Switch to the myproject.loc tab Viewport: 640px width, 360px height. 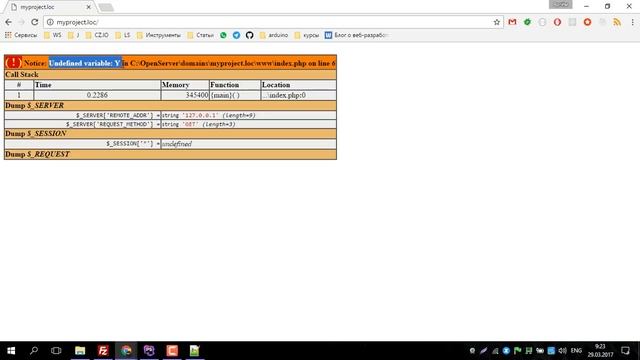[49, 7]
